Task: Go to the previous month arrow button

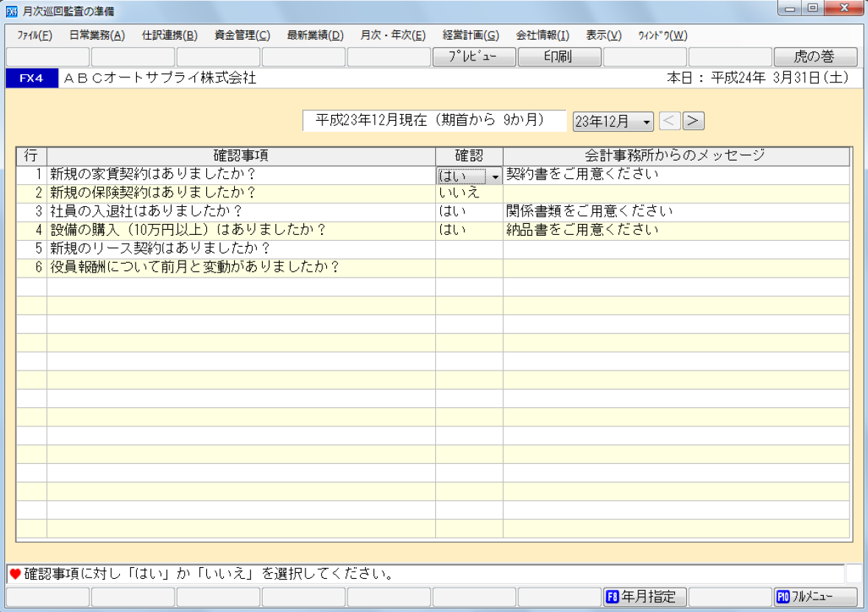Action: click(668, 121)
